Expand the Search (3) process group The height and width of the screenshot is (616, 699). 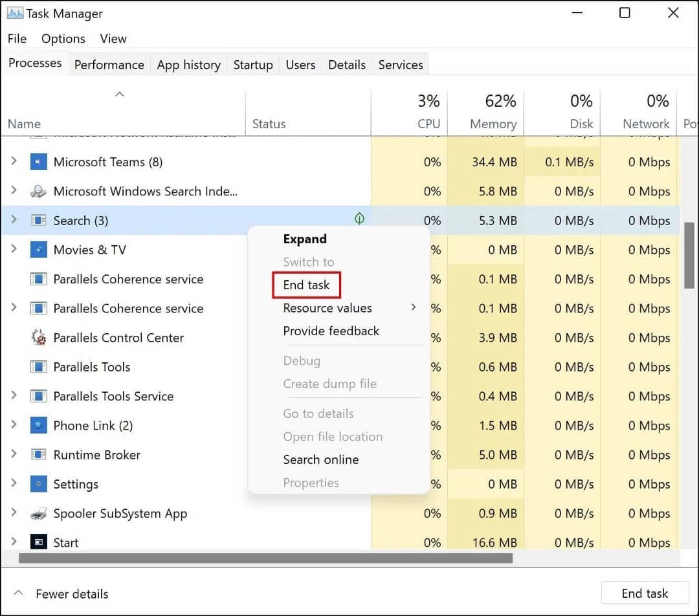tap(14, 220)
